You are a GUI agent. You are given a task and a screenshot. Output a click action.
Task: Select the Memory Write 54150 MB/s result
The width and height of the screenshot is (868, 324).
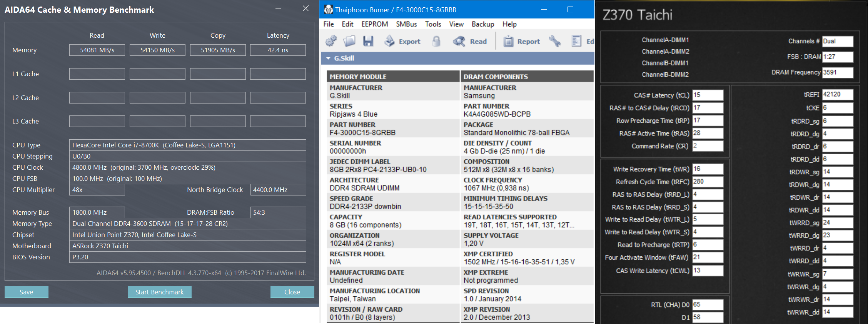(x=157, y=50)
